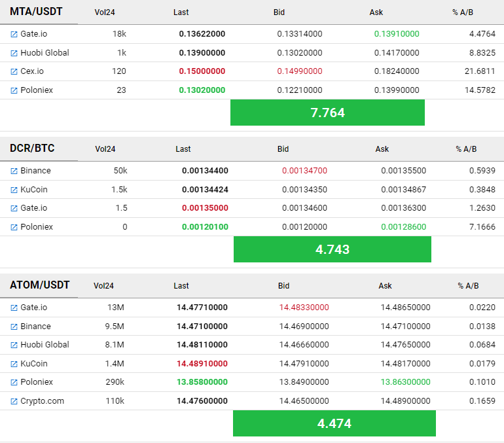Open Huobi Global link in MTA/USDT table

point(45,53)
